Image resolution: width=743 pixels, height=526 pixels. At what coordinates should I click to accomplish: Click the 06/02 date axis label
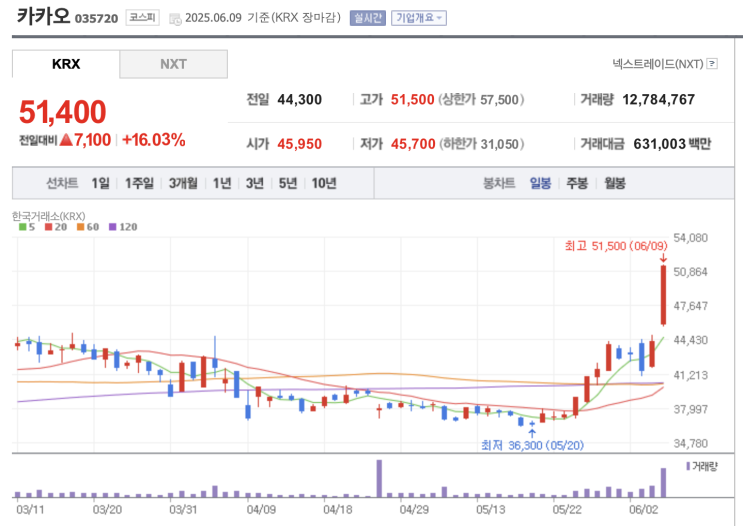click(x=643, y=510)
